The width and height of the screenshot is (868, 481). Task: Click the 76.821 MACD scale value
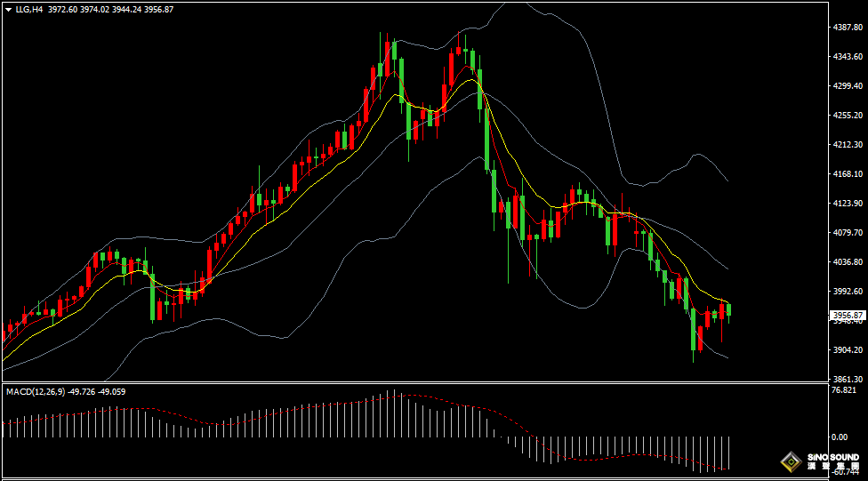click(843, 390)
